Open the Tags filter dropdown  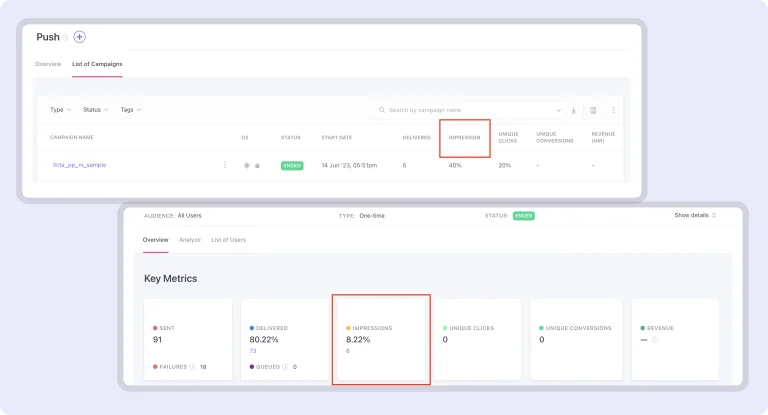tap(130, 110)
